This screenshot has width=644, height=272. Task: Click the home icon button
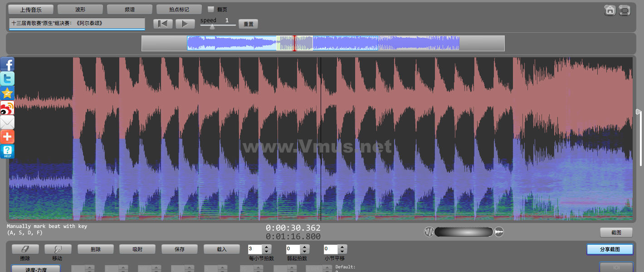(610, 10)
